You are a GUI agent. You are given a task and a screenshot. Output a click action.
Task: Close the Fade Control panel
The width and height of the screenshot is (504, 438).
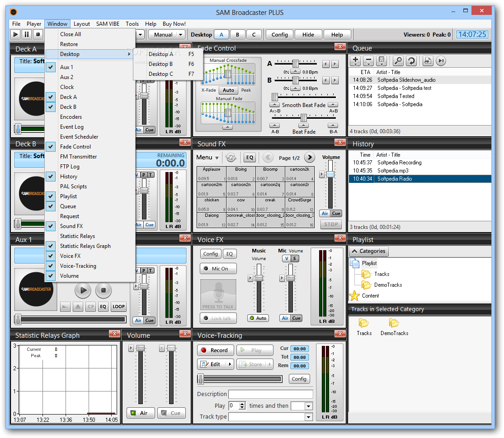point(340,47)
